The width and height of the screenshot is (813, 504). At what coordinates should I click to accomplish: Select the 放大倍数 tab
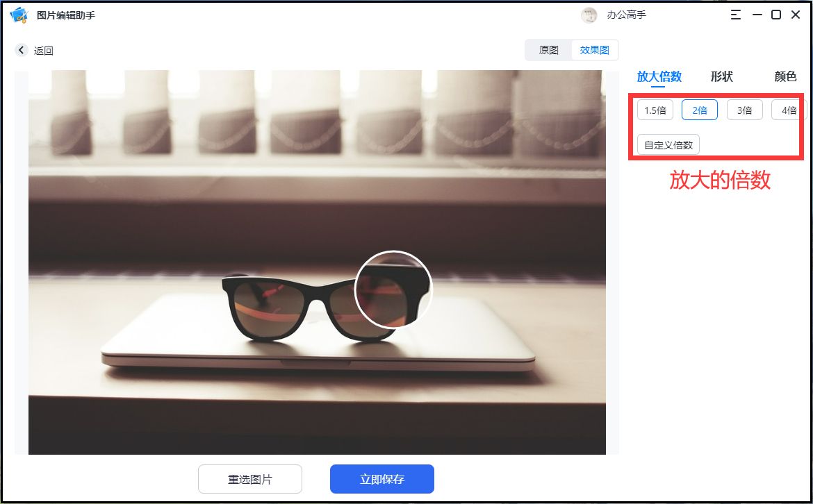tap(657, 76)
